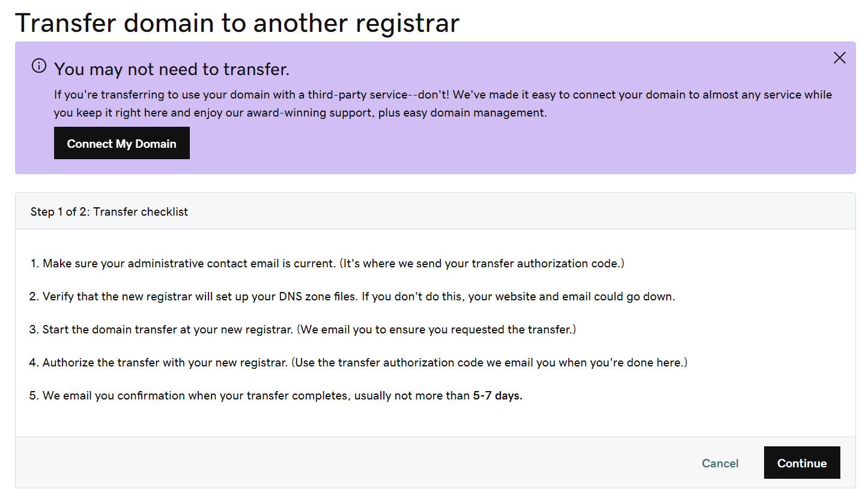The image size is (868, 501).
Task: Click the Continue button
Action: pyautogui.click(x=801, y=463)
